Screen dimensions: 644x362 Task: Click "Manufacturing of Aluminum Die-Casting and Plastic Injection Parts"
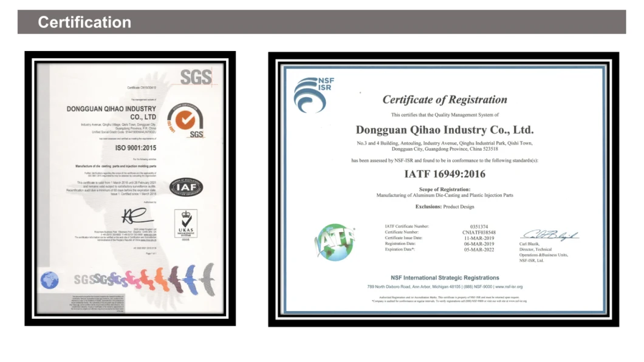pos(445,196)
